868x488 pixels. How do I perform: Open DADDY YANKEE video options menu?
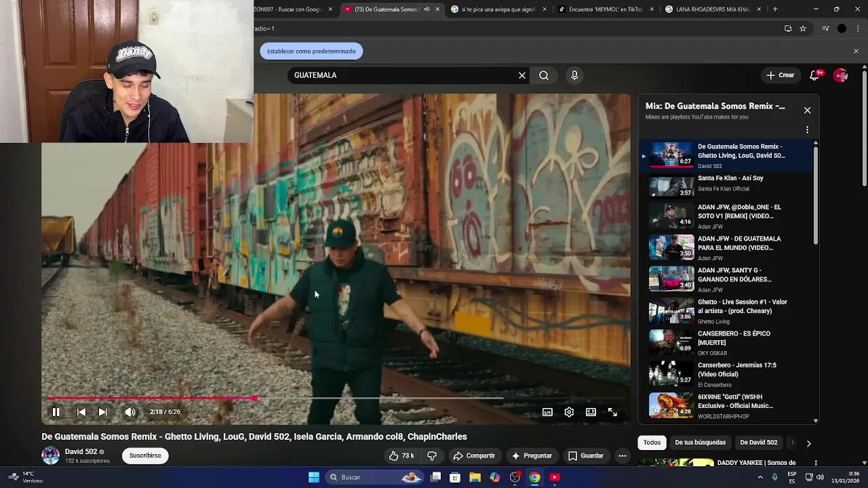[816, 463]
